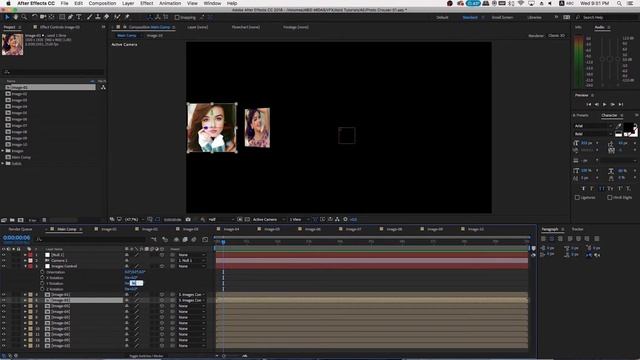Collapse the Images Control layer properties

click(x=25, y=266)
